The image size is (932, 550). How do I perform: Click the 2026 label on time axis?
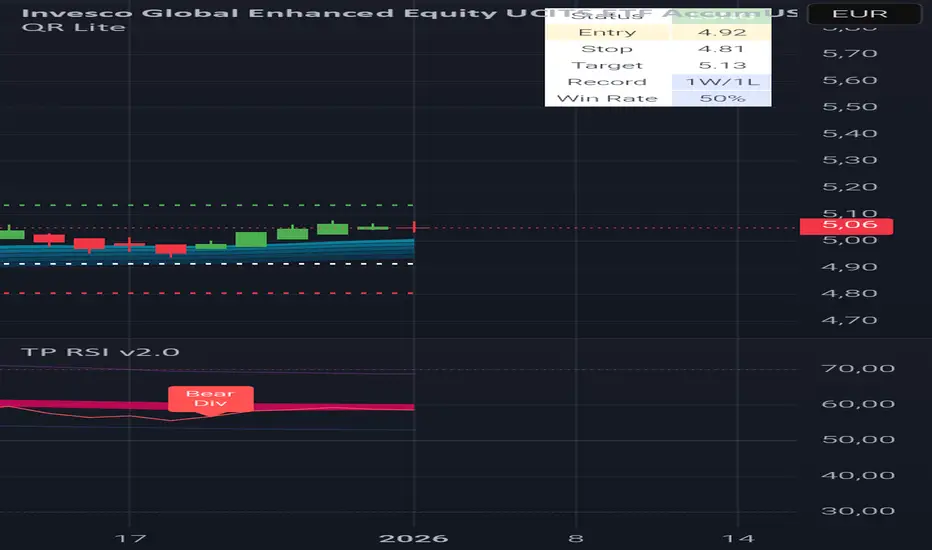[x=414, y=539]
